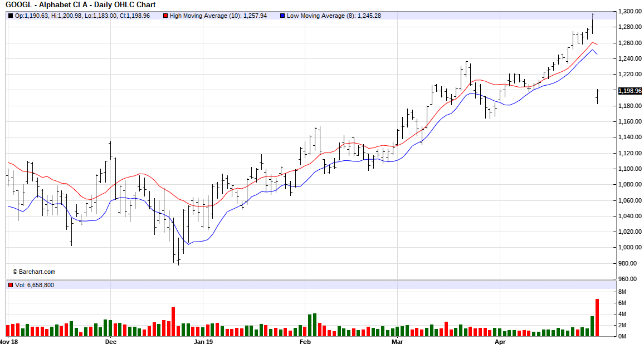This screenshot has height=359, width=644.
Task: Click the 8M volume axis label
Action: (x=622, y=292)
